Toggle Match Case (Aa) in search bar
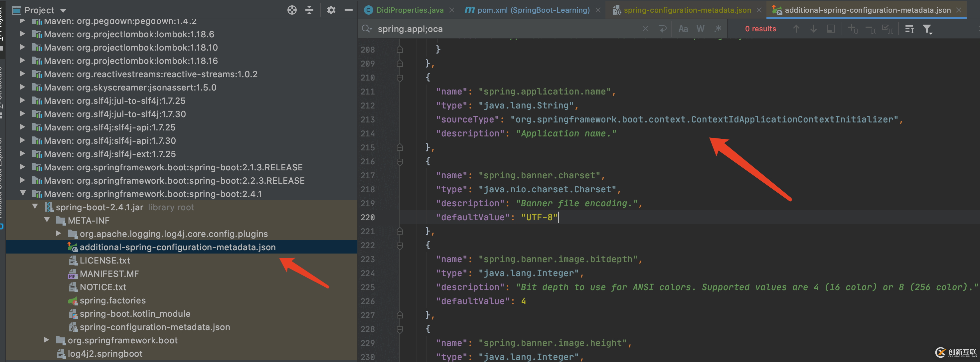Image resolution: width=980 pixels, height=362 pixels. tap(683, 29)
